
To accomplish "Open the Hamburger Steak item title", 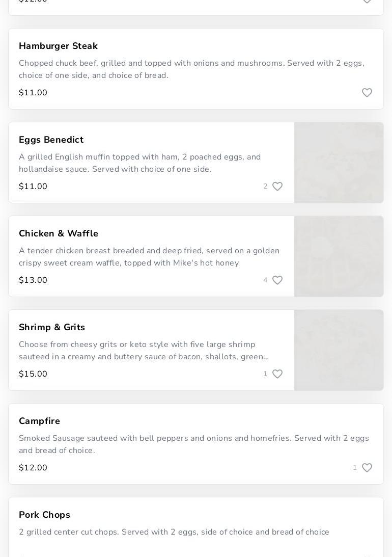I will tap(58, 46).
